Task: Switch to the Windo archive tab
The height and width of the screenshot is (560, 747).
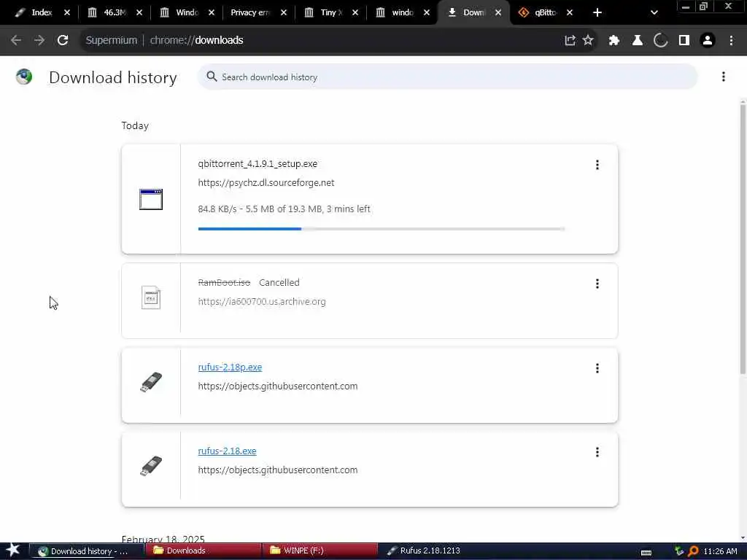Action: [x=187, y=13]
